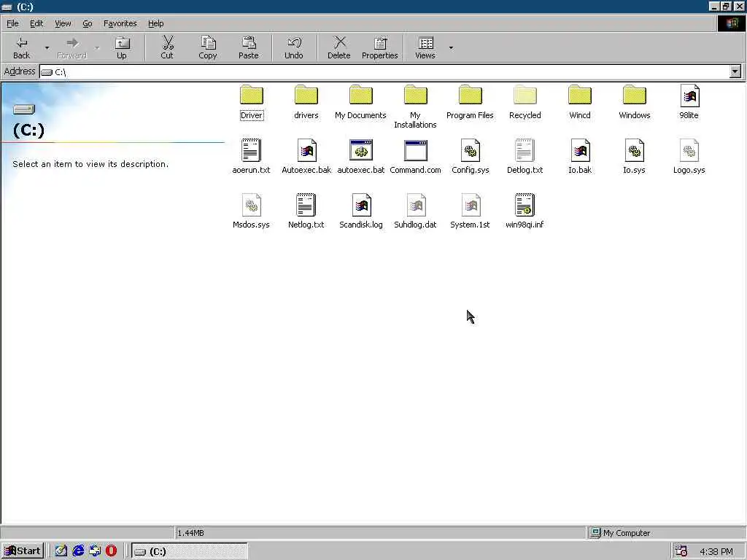Select the Netlog.txt file

click(306, 211)
